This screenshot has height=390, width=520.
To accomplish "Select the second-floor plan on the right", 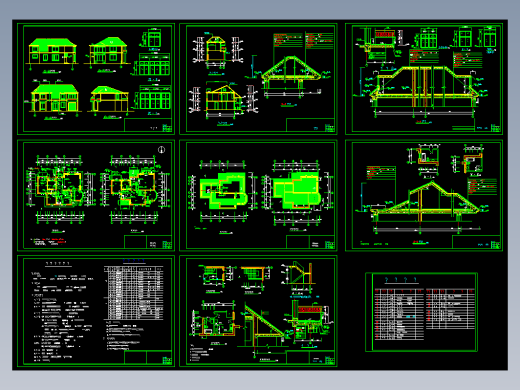I will [x=134, y=189].
